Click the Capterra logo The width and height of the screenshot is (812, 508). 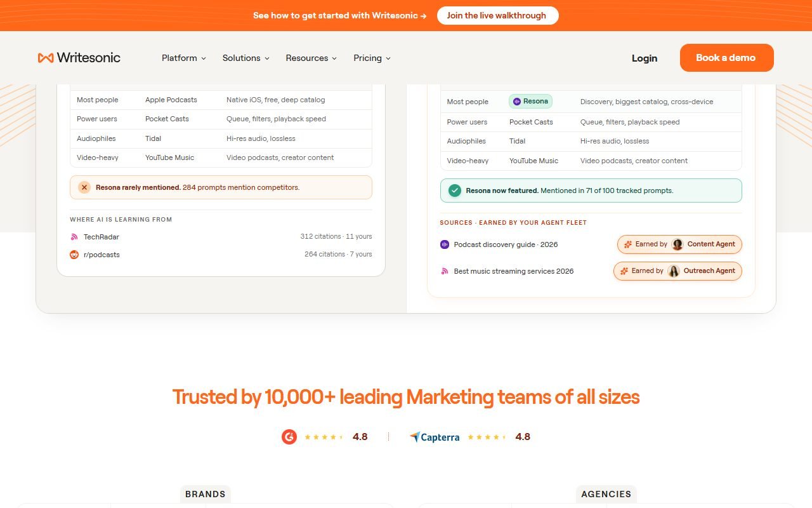[x=435, y=437]
